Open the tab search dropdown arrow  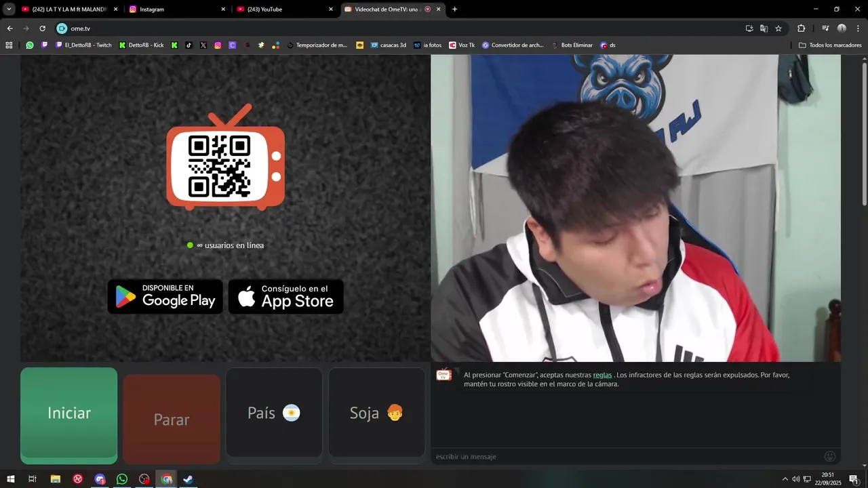pyautogui.click(x=9, y=9)
